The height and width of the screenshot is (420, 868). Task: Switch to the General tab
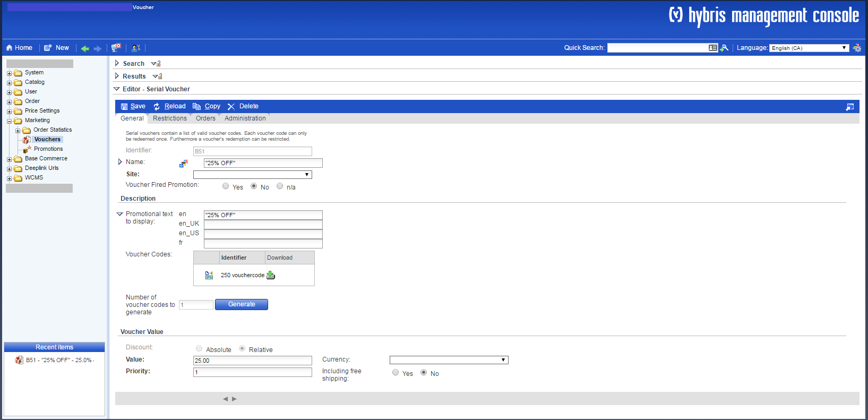pos(132,118)
